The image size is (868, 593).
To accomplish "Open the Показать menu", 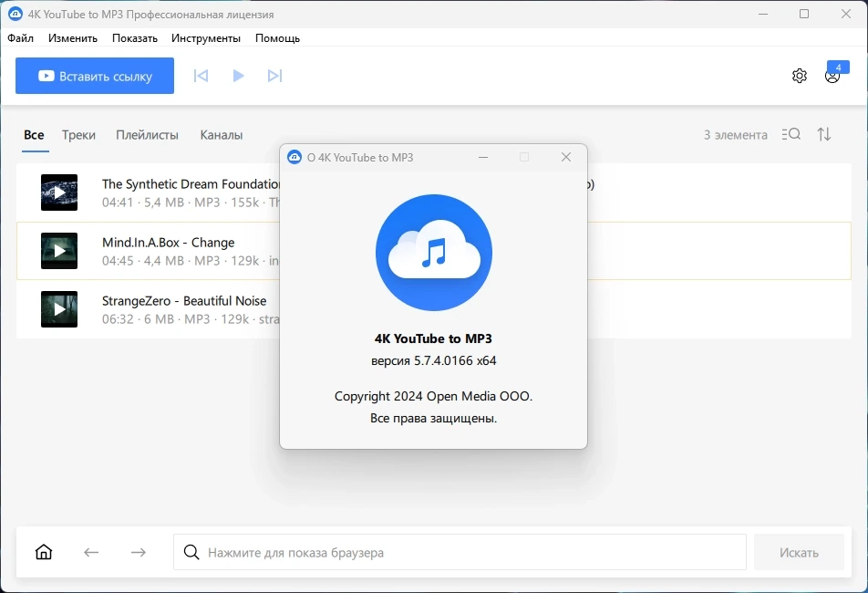I will 135,38.
